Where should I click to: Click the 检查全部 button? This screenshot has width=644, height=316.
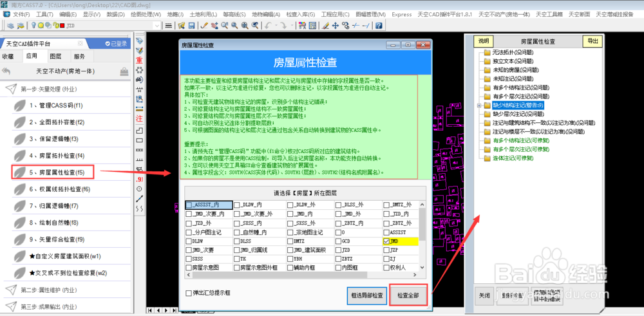408,295
